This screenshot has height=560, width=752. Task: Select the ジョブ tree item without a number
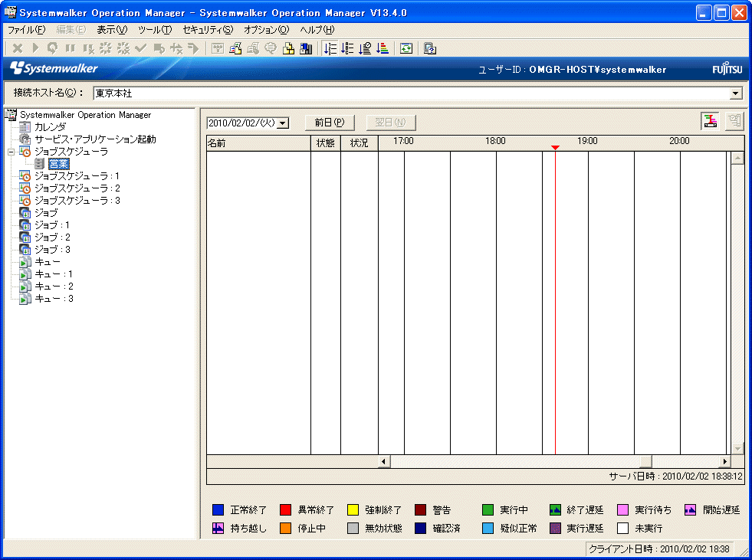(x=46, y=213)
